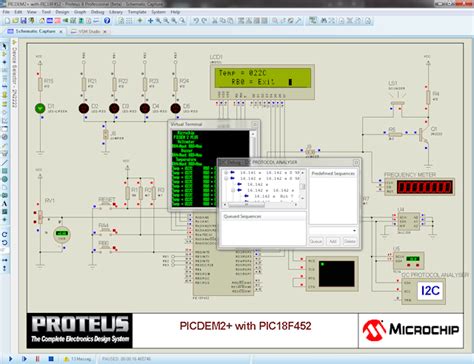Image resolution: width=474 pixels, height=364 pixels.
Task: Click the save design floppy disk icon
Action: (23, 21)
